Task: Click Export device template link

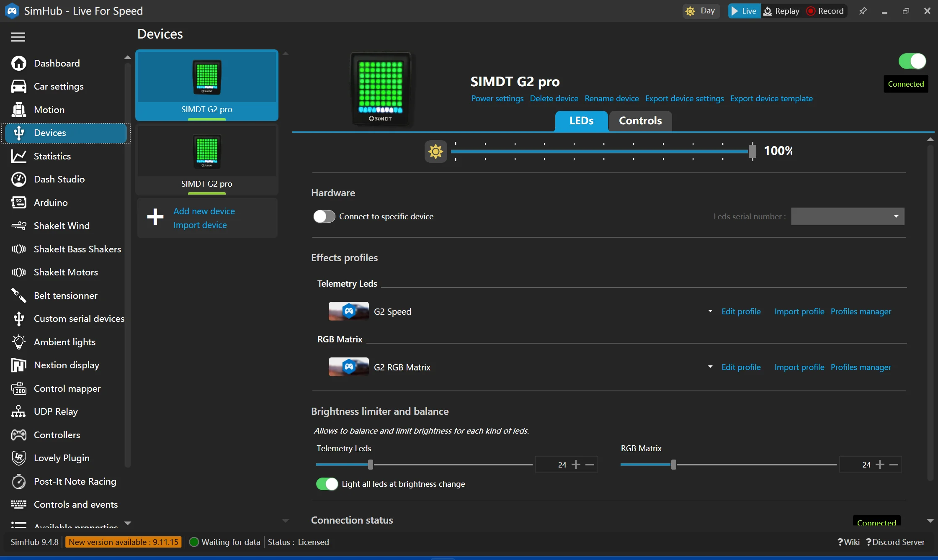Action: tap(771, 98)
